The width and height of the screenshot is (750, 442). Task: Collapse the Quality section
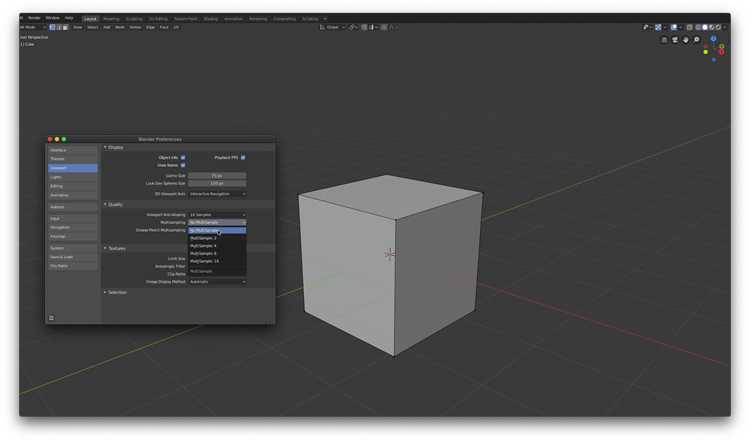[x=113, y=204]
